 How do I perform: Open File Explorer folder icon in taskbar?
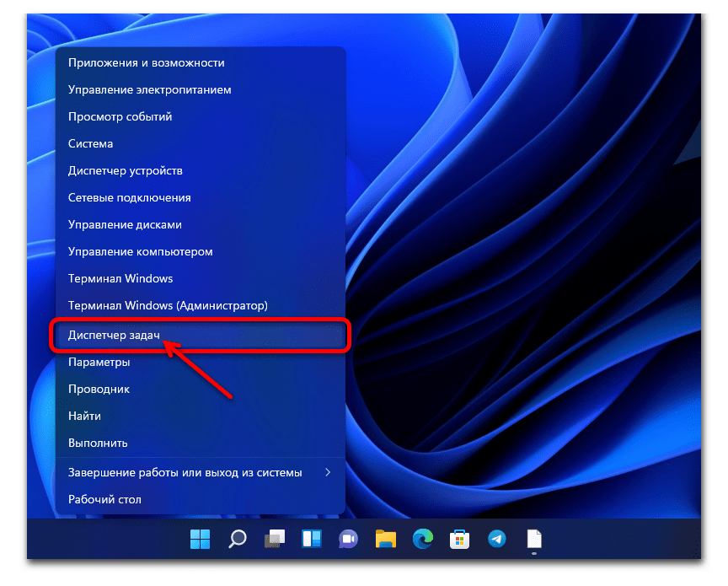point(386,539)
